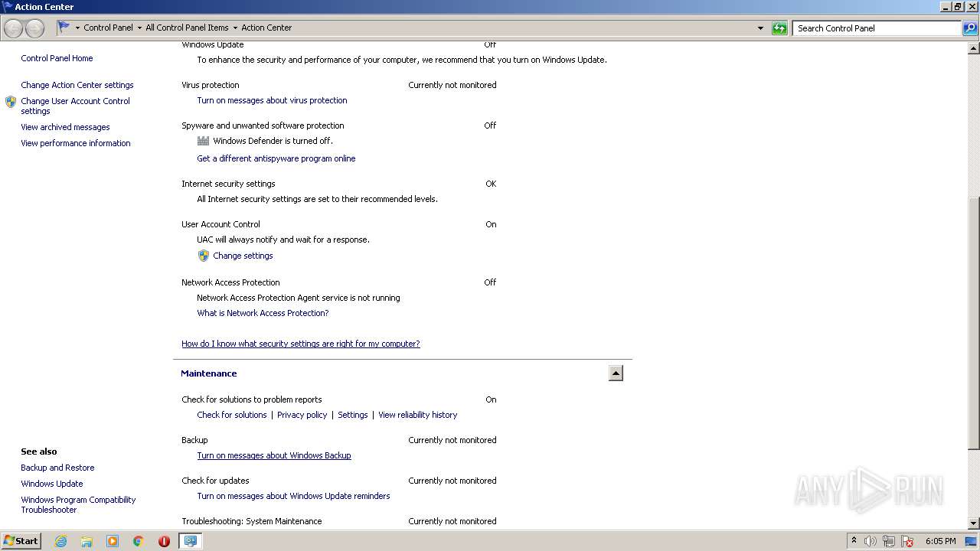The height and width of the screenshot is (551, 980).
Task: Select the Action Center taskbar button
Action: coord(190,541)
